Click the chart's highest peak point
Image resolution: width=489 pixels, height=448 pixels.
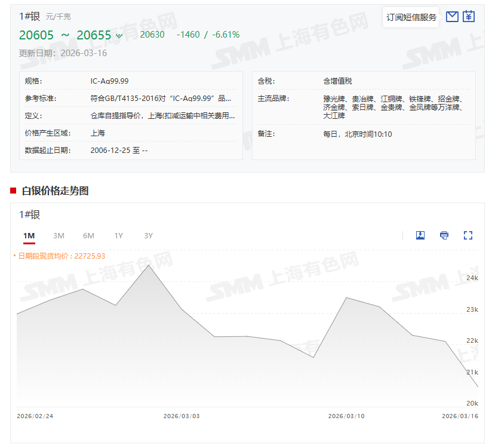coord(149,265)
